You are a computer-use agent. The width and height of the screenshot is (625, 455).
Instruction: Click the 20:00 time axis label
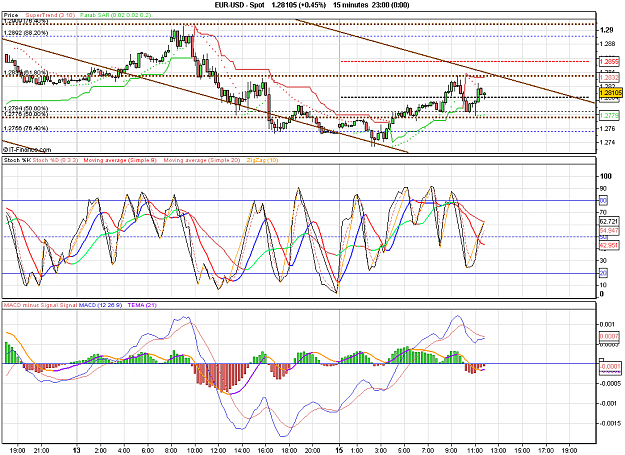point(312,451)
